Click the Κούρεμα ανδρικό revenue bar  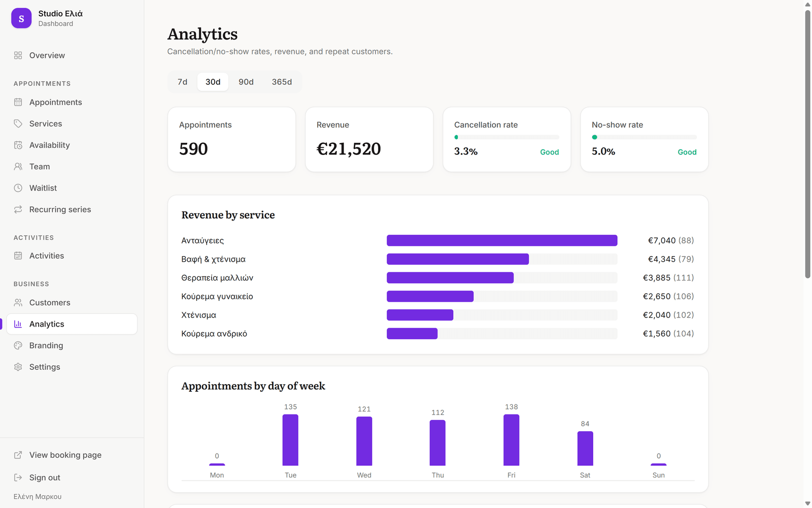(x=412, y=334)
